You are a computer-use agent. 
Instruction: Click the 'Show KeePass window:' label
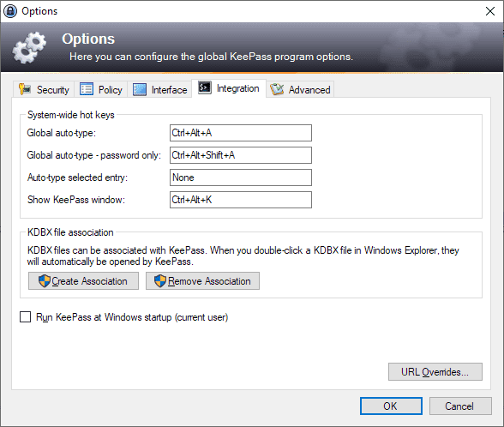[76, 200]
